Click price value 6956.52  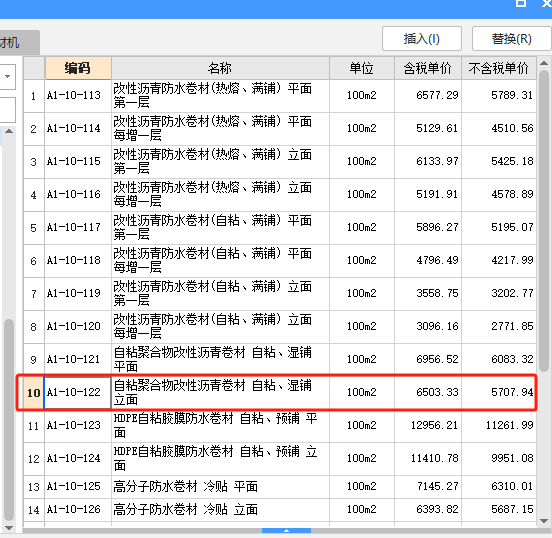coord(437,359)
